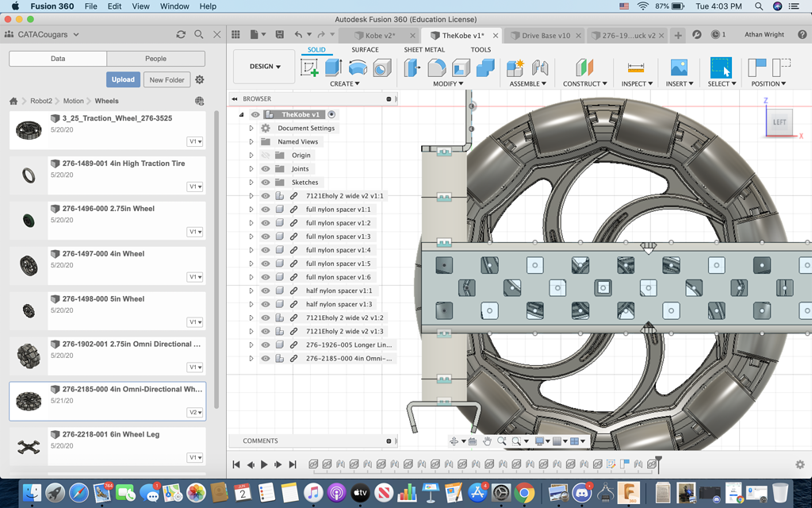Select the Create Sketch tool
This screenshot has width=812, height=508.
coord(309,68)
